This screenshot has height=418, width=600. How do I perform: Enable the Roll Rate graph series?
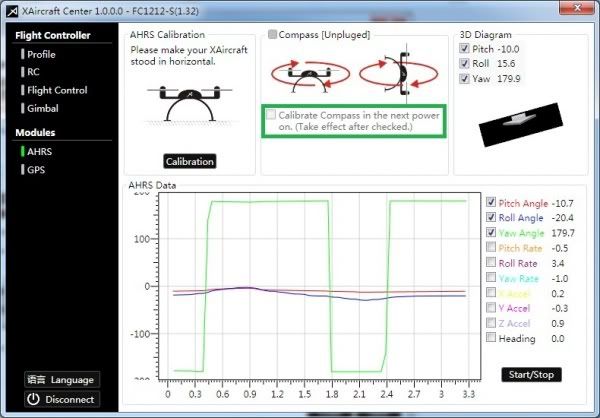(491, 262)
